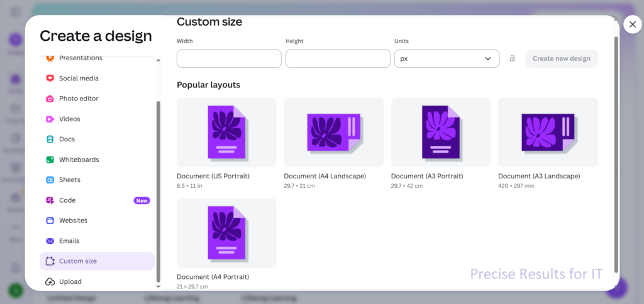Select Sheets category label
This screenshot has height=304, width=644.
(x=70, y=180)
